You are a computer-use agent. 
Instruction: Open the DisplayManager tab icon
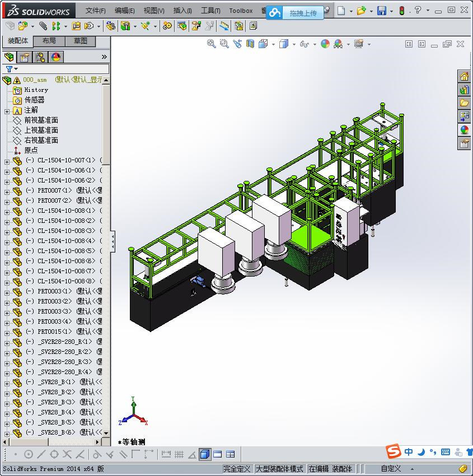coord(56,57)
